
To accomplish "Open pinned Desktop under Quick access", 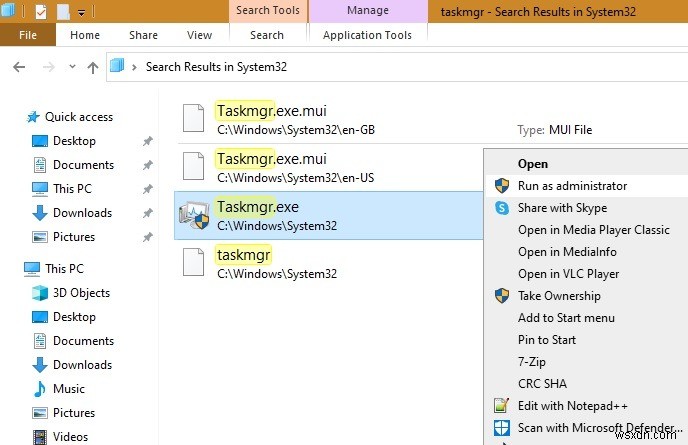I will pyautogui.click(x=74, y=141).
